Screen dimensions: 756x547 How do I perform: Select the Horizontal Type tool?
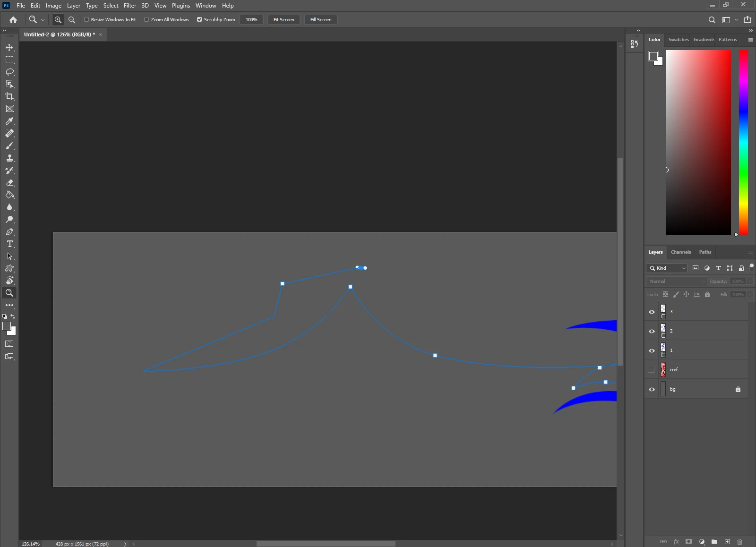[x=9, y=244]
